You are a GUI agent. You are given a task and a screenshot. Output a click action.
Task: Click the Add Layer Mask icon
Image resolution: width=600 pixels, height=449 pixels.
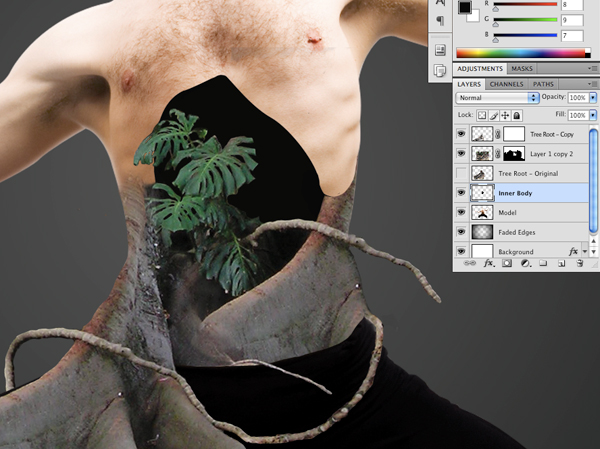507,263
